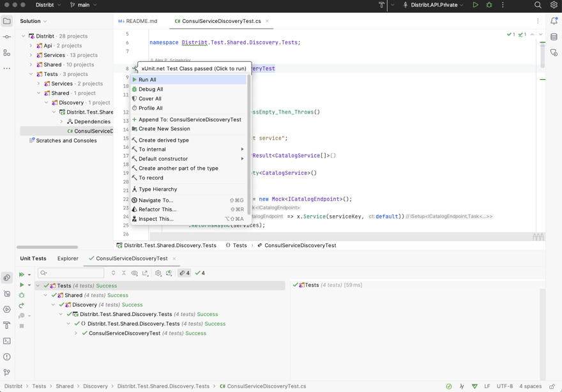Click Refactor This... menu entry
562x392 pixels.
(x=189, y=209)
